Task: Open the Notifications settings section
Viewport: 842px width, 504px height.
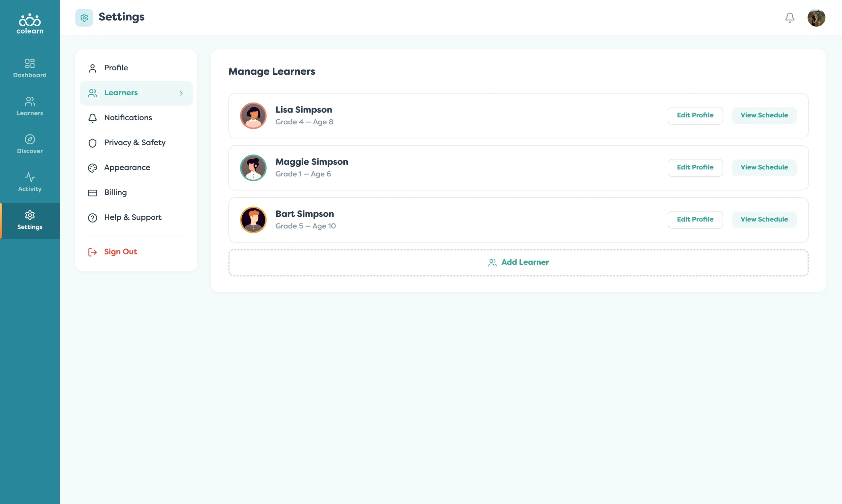Action: (136, 118)
